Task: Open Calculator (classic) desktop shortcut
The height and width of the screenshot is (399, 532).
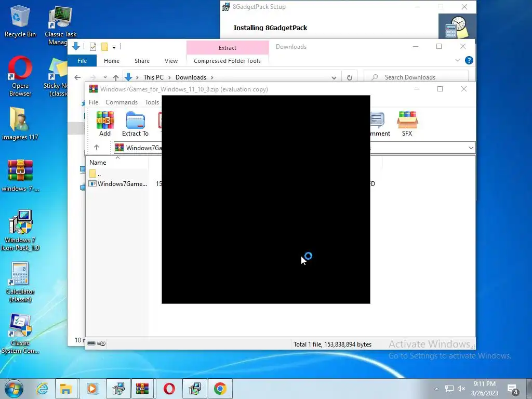Action: pos(20,282)
